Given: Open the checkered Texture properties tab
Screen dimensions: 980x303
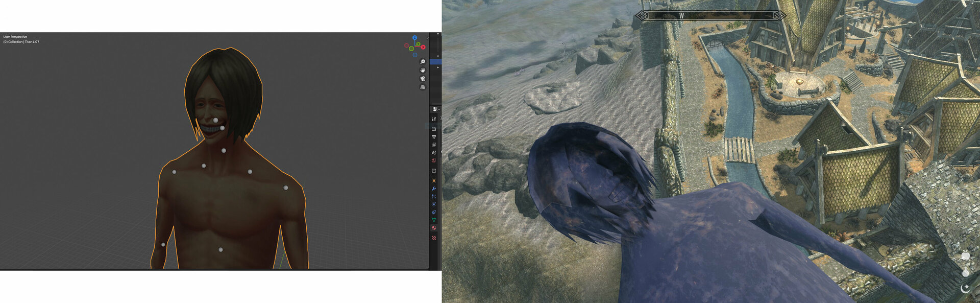Looking at the screenshot, I should (434, 238).
